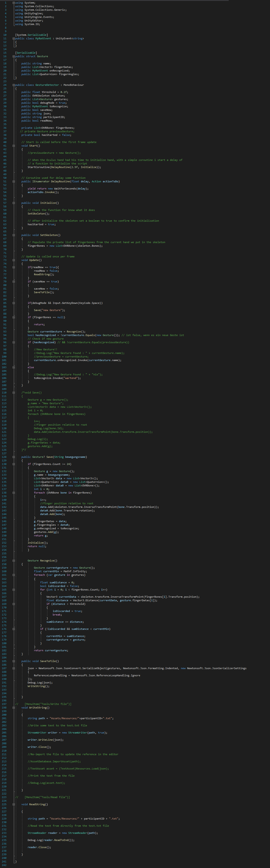
Task: Click 'g.onRecognized = toRecognize;' assignment
Action: 57,528
